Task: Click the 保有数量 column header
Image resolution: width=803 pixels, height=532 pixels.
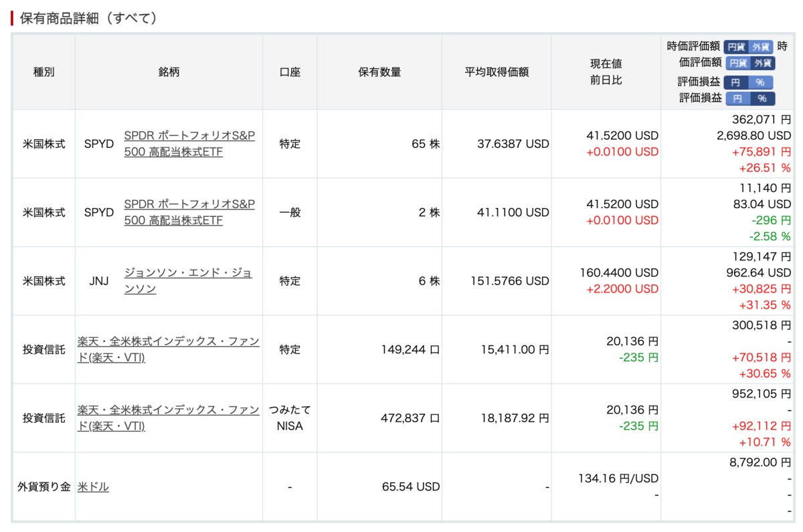Action: coord(379,72)
